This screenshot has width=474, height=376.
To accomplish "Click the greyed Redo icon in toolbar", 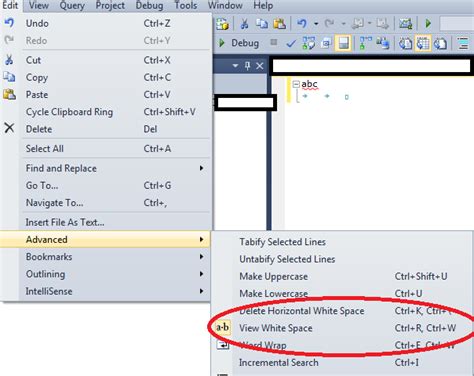I will 329,24.
